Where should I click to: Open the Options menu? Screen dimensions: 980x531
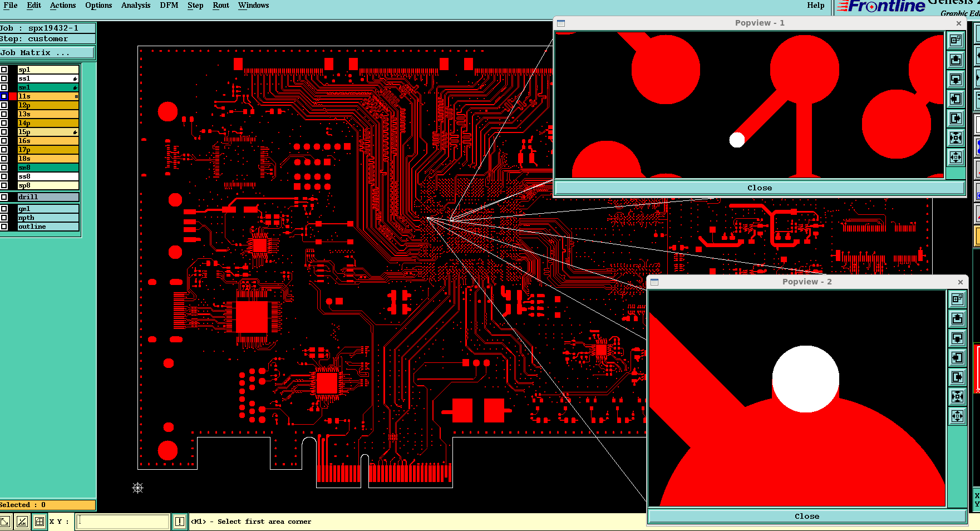99,6
